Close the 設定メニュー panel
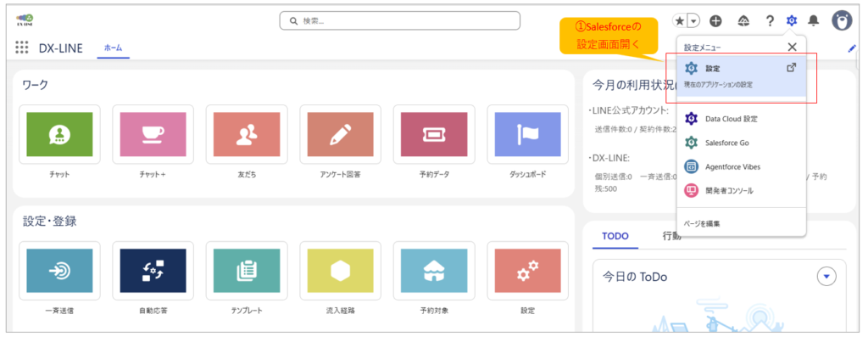Screen dimensions: 868x337 click(793, 48)
